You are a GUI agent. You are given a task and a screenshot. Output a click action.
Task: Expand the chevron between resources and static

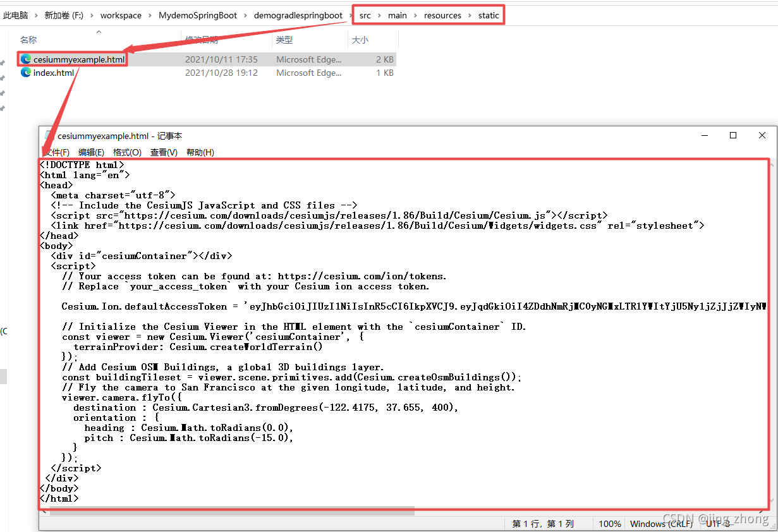470,15
